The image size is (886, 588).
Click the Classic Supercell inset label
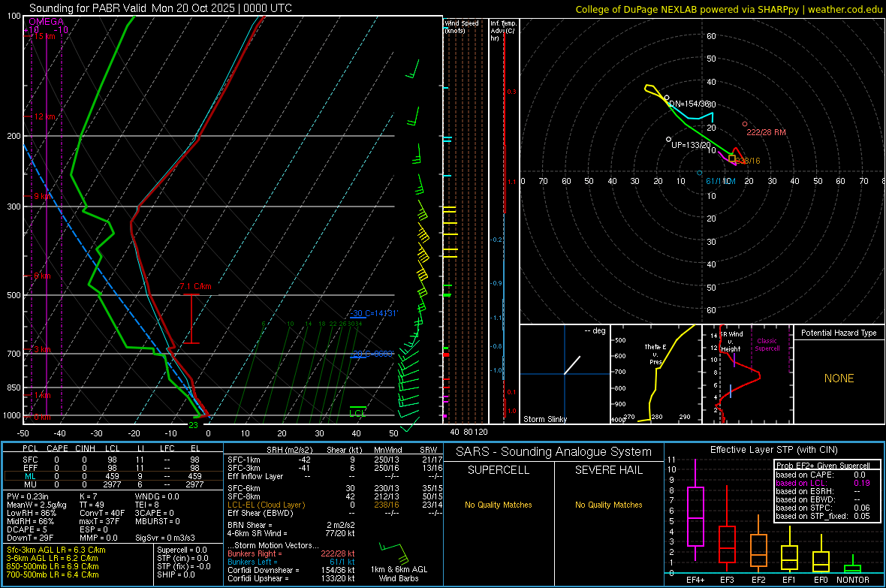pos(767,345)
